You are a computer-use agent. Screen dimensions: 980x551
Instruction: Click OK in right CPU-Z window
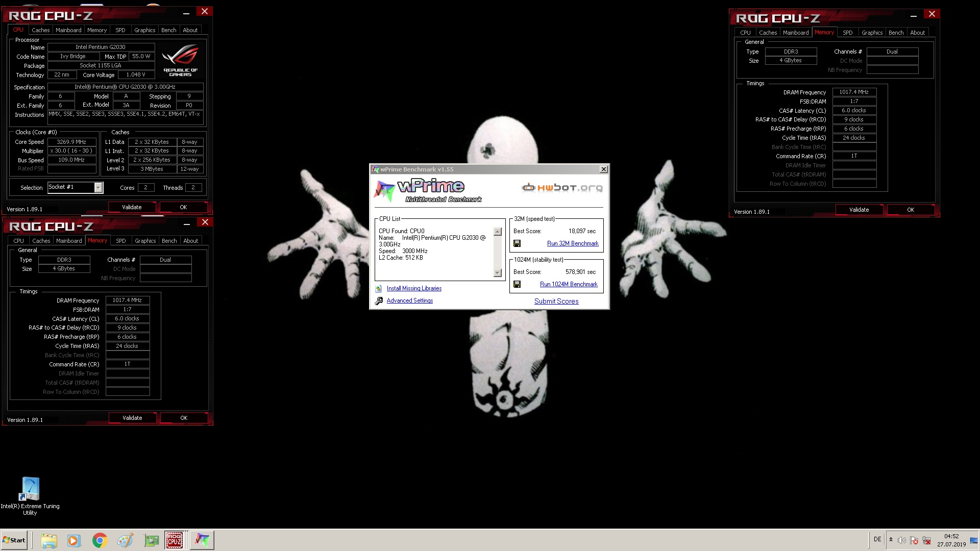point(911,210)
